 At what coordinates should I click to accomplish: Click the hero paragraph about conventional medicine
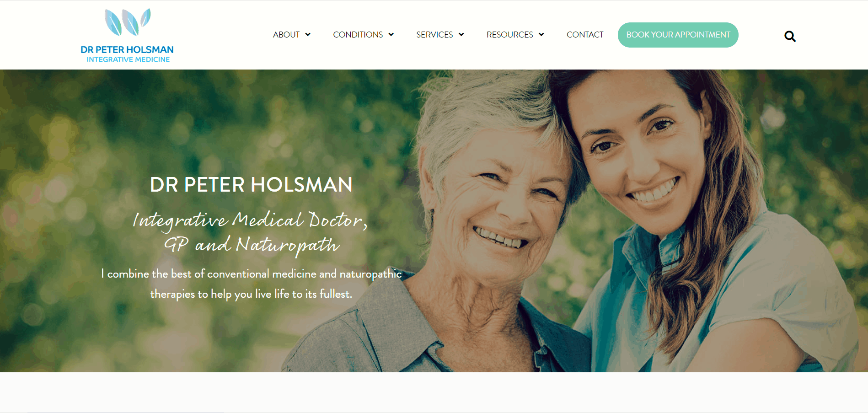[251, 284]
